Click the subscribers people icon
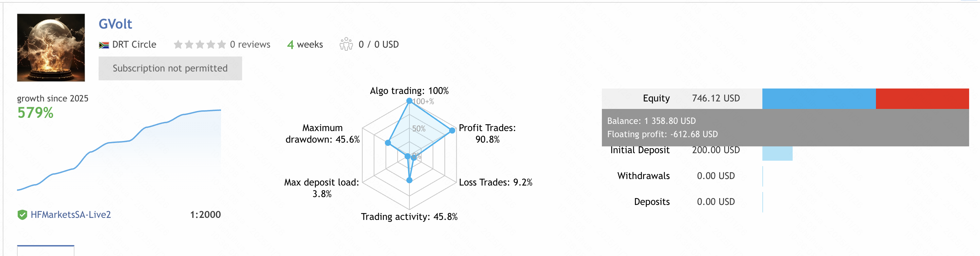This screenshot has width=980, height=256. point(346,45)
